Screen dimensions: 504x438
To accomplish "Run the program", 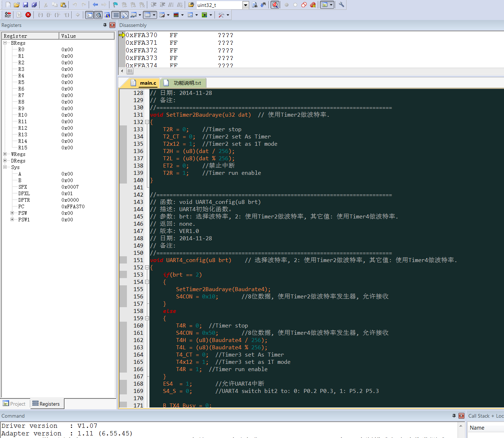I will click(19, 15).
